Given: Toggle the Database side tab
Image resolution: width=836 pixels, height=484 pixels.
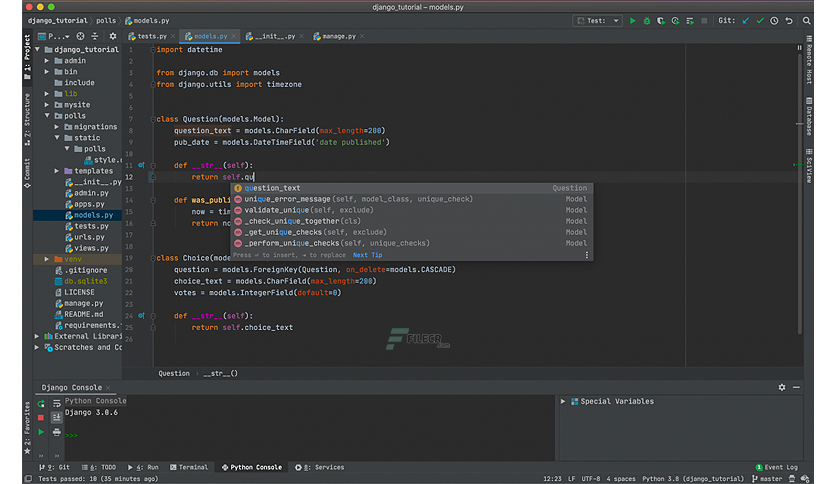Looking at the screenshot, I should pos(809,116).
